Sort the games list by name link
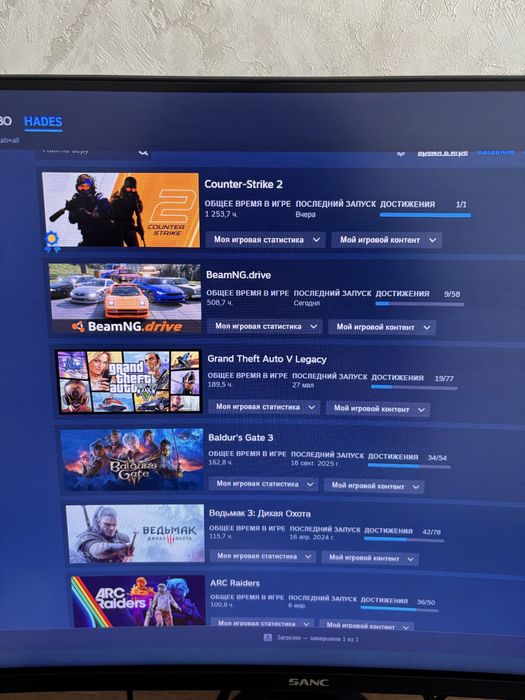The height and width of the screenshot is (700, 525). (495, 153)
